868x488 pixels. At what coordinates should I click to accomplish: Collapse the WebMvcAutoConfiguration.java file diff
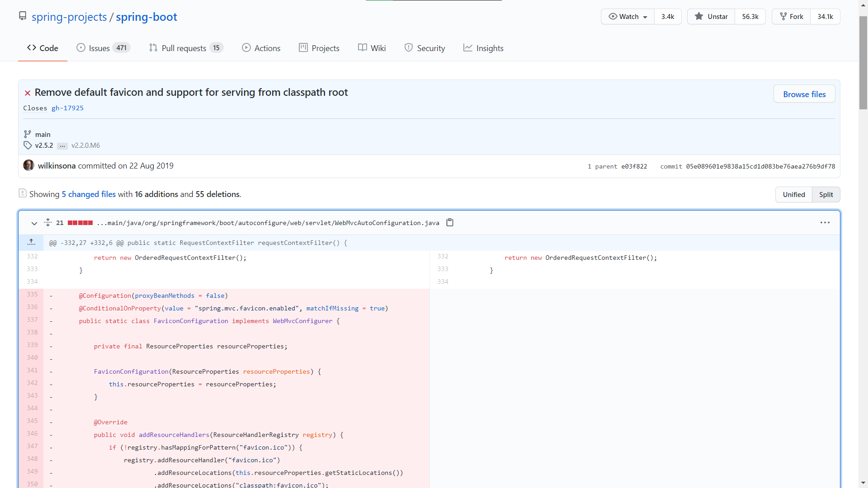34,223
